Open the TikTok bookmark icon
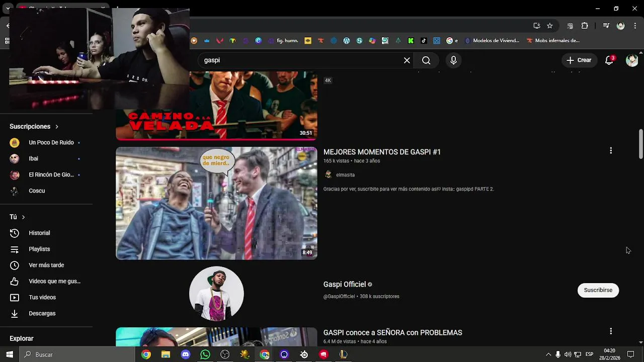Viewport: 644px width, 362px height. [x=424, y=41]
